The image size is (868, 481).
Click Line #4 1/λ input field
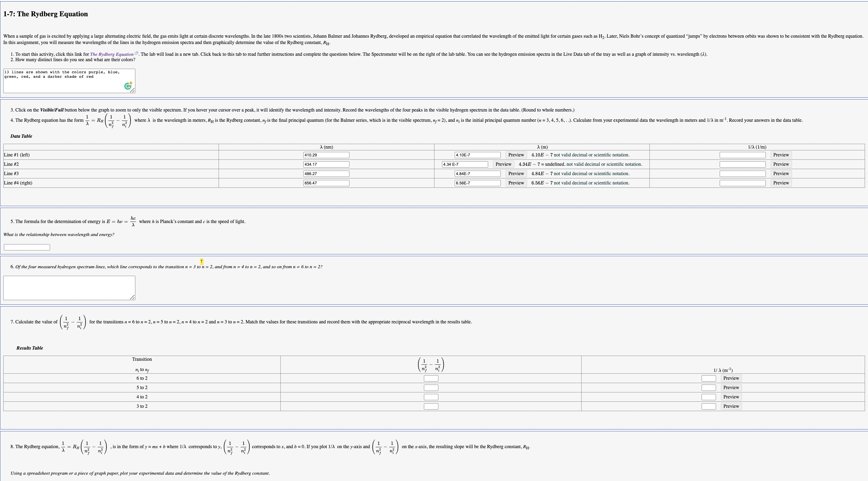tap(743, 183)
